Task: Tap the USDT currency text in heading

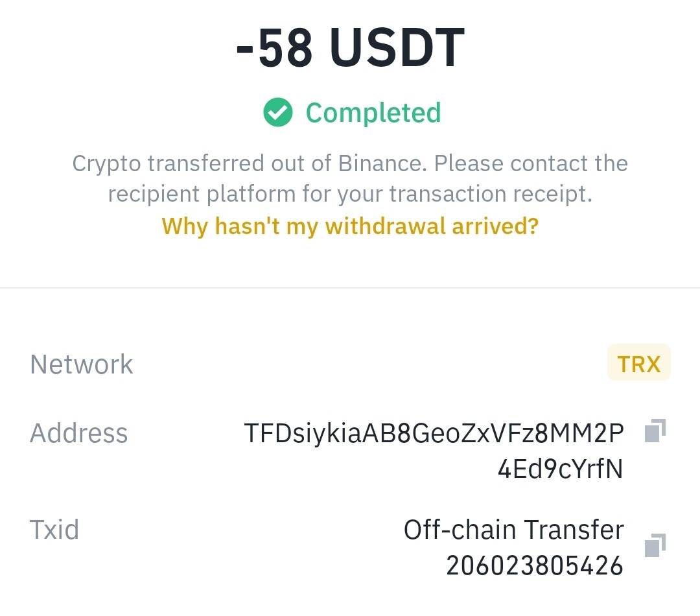Action: click(397, 47)
